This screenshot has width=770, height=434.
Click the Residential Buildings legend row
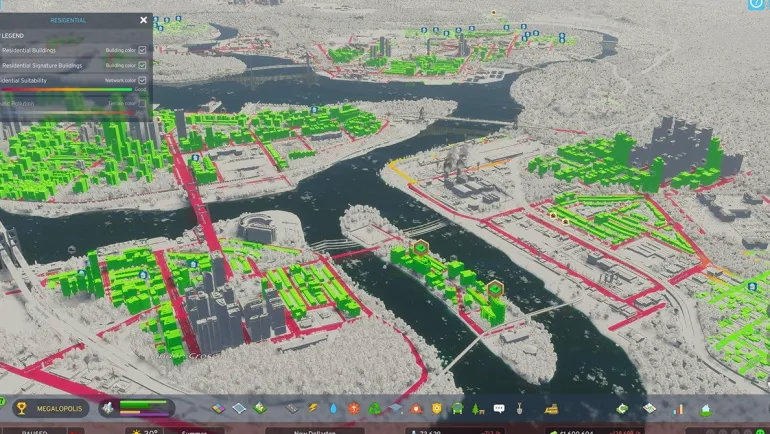74,50
